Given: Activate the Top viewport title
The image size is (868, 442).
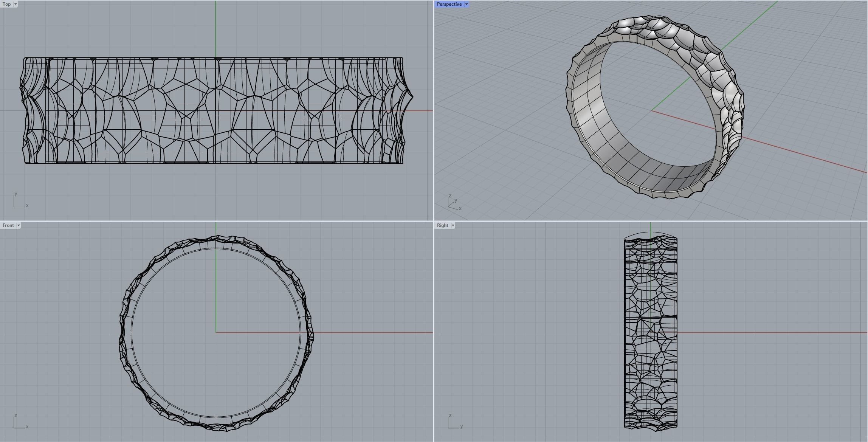Looking at the screenshot, I should point(7,4).
